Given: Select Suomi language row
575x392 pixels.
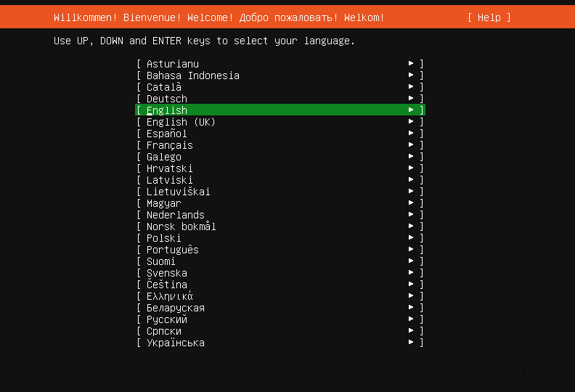Looking at the screenshot, I should click(x=280, y=261).
